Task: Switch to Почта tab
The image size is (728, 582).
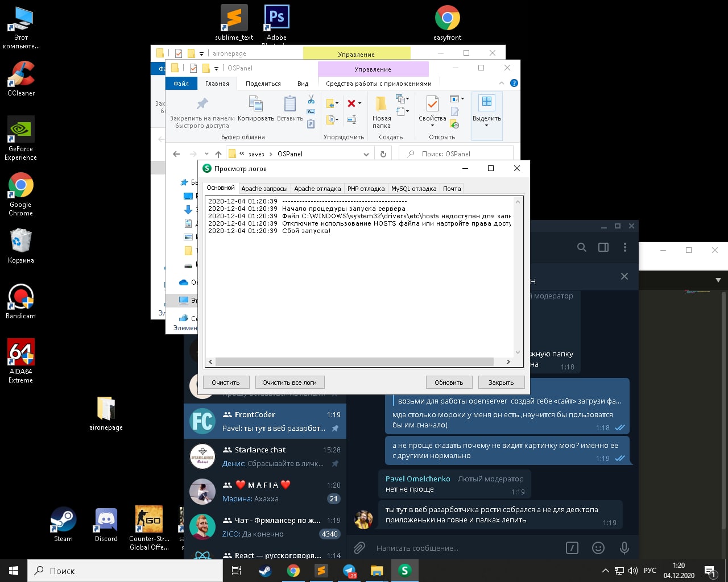Action: [452, 189]
